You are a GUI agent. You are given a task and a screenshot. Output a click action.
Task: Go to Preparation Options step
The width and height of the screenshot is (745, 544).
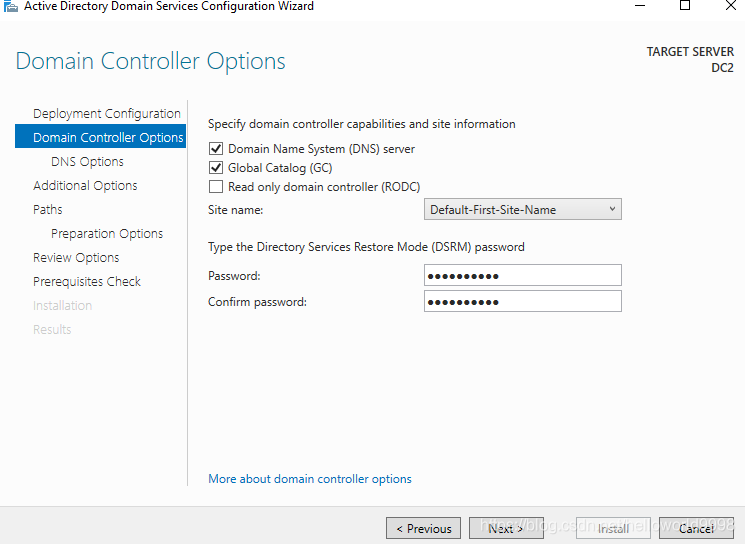tap(107, 234)
